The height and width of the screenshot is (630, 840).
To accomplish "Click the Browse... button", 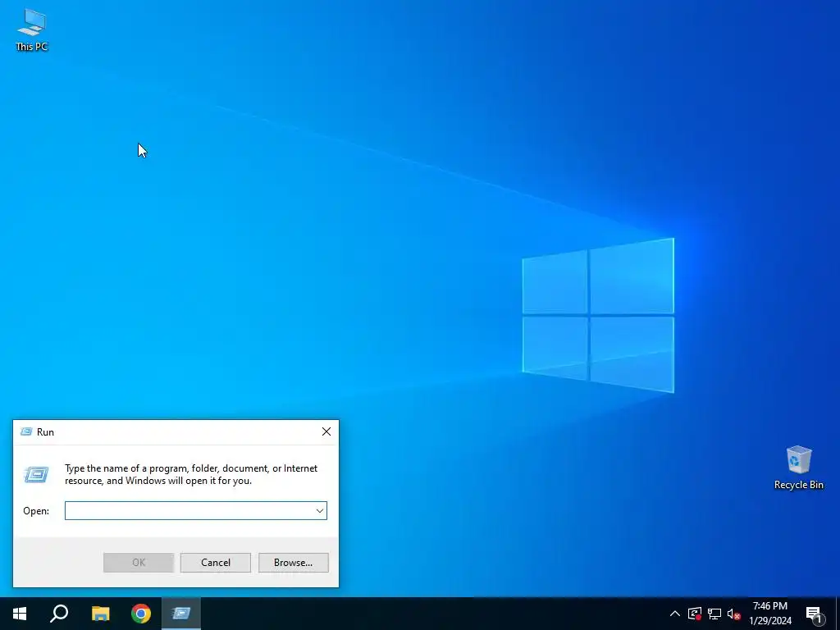I will point(293,563).
